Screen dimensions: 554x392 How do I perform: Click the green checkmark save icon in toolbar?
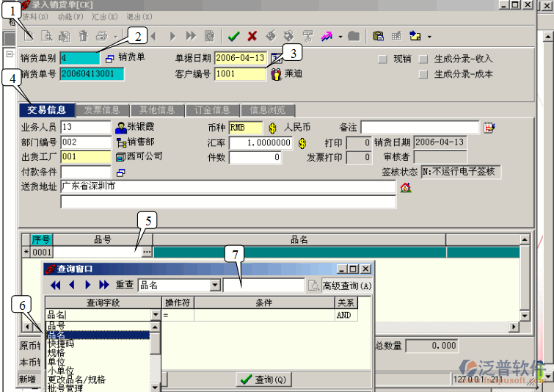[233, 36]
